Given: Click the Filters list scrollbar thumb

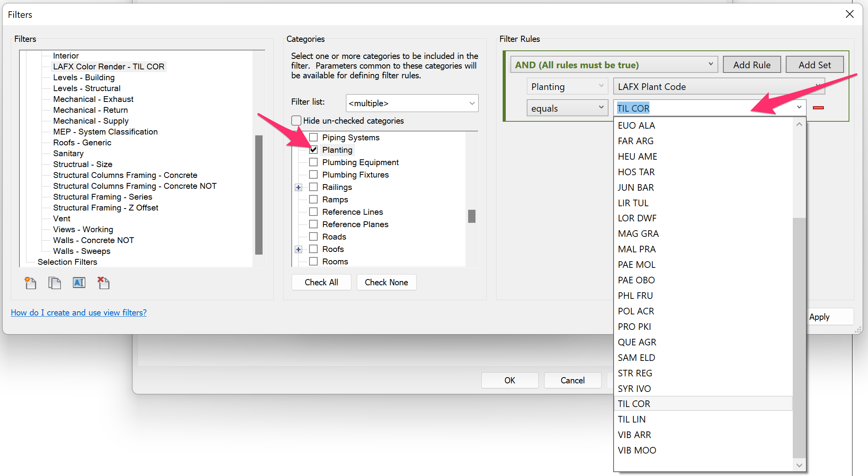Looking at the screenshot, I should [259, 195].
